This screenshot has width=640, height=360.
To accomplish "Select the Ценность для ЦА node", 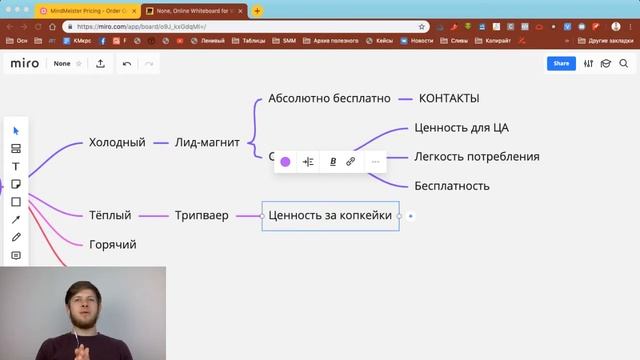I will pyautogui.click(x=462, y=128).
